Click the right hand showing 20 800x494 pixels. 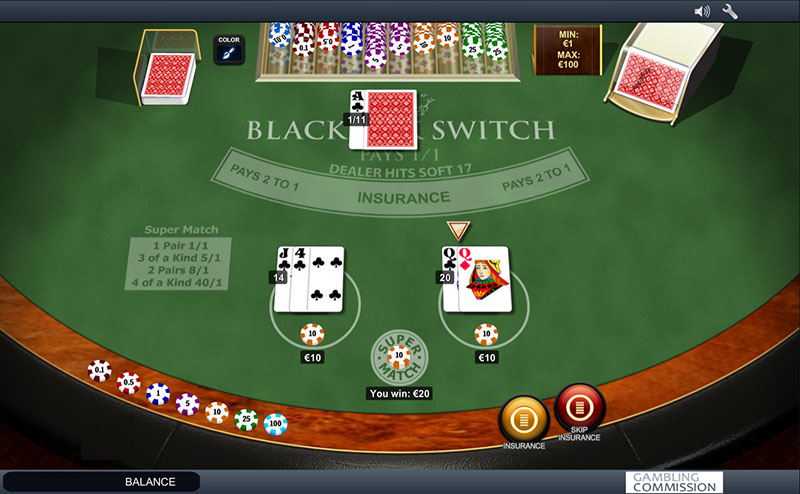(477, 279)
